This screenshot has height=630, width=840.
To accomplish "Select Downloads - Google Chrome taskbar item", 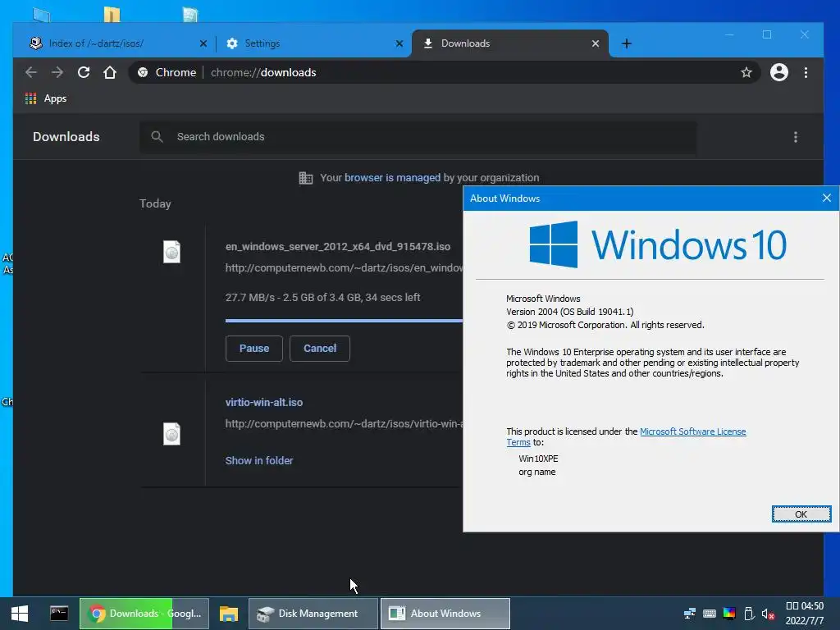I will click(x=144, y=614).
